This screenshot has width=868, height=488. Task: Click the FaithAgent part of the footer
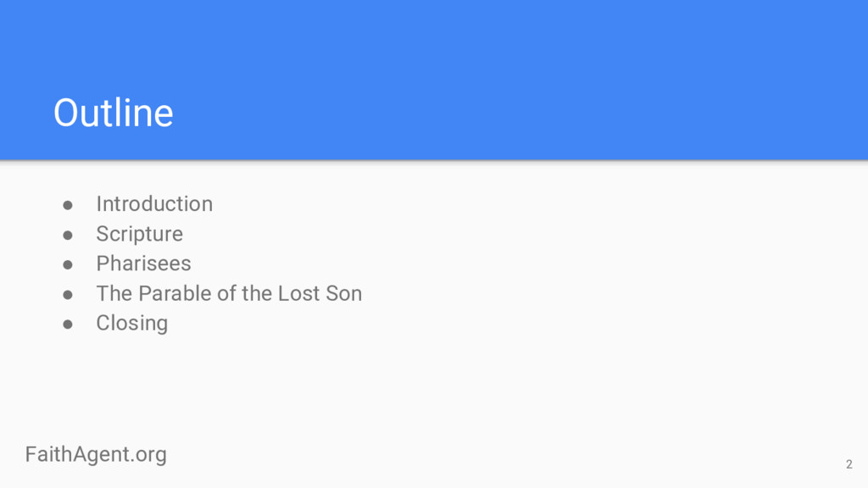click(77, 454)
